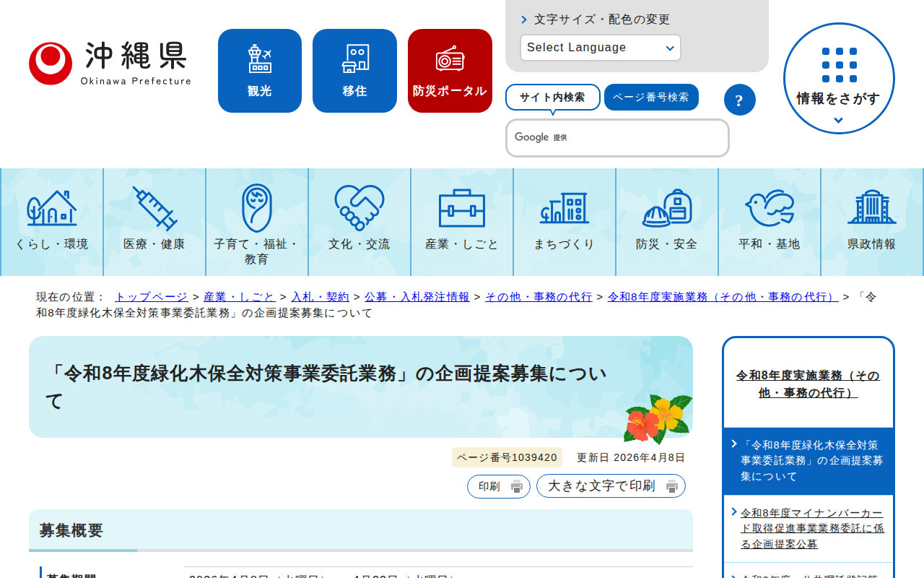Screen dimensions: 924x578
Task: Open the 入札・契約 breadcrumb link
Action: click(x=320, y=297)
